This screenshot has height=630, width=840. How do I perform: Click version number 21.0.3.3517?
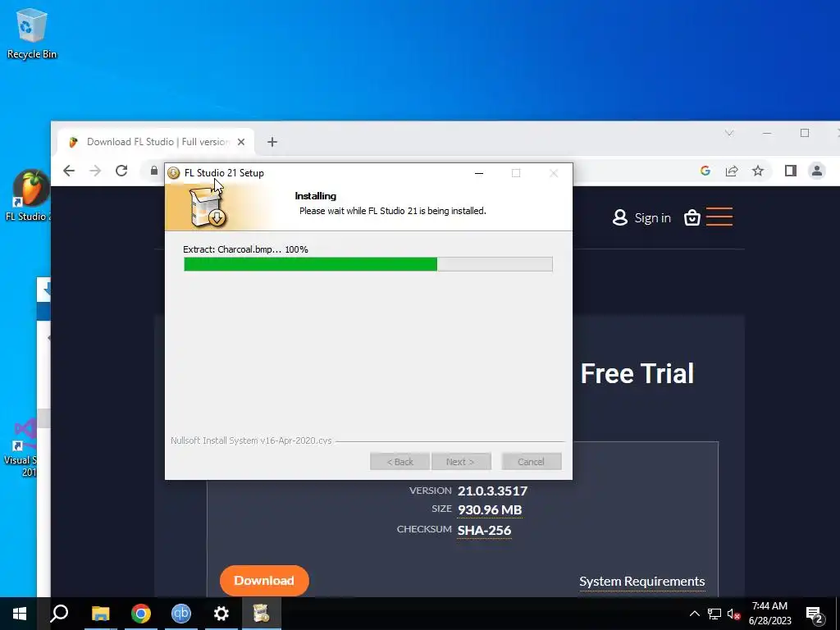click(492, 491)
